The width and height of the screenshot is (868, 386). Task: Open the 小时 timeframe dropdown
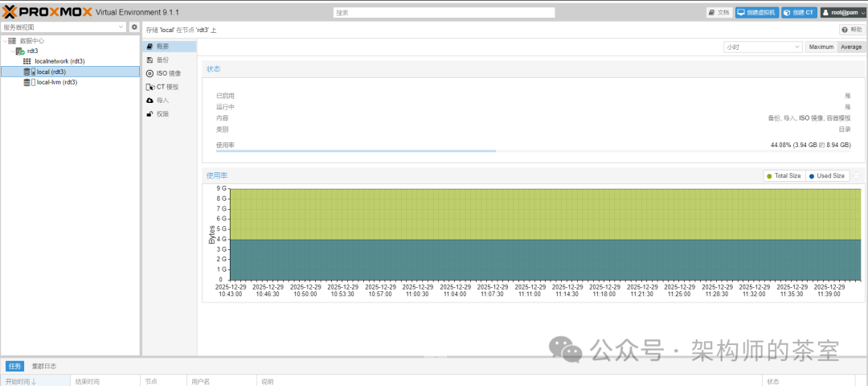[x=797, y=47]
